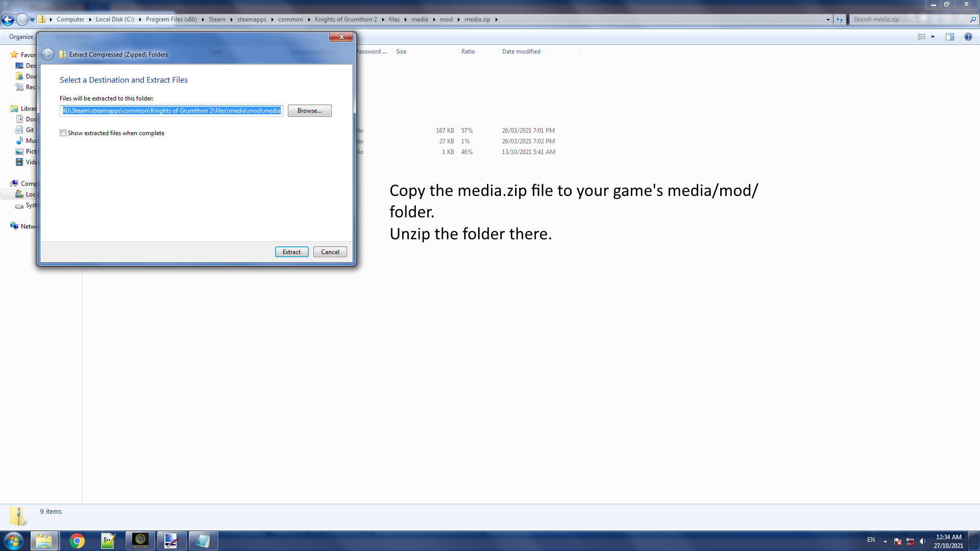The width and height of the screenshot is (980, 551).
Task: Enable Show extracted files when complete
Action: pyautogui.click(x=63, y=133)
